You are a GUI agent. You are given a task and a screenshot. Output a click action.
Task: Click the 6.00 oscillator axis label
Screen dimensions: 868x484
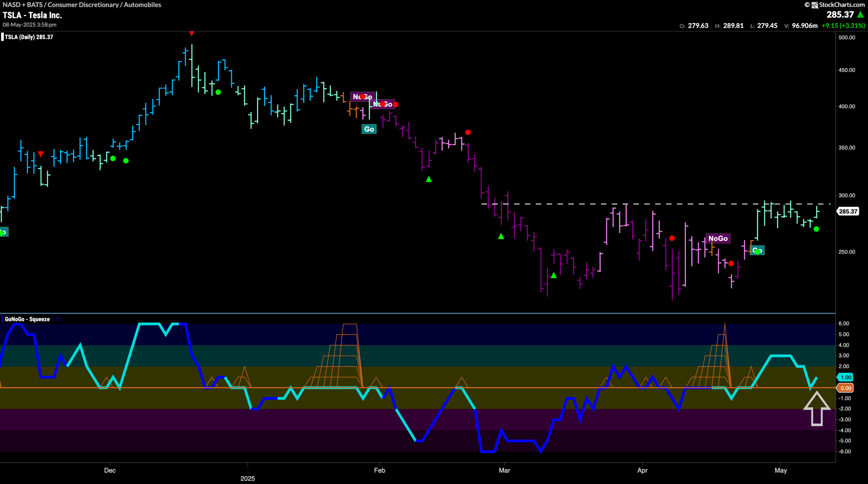(x=844, y=323)
